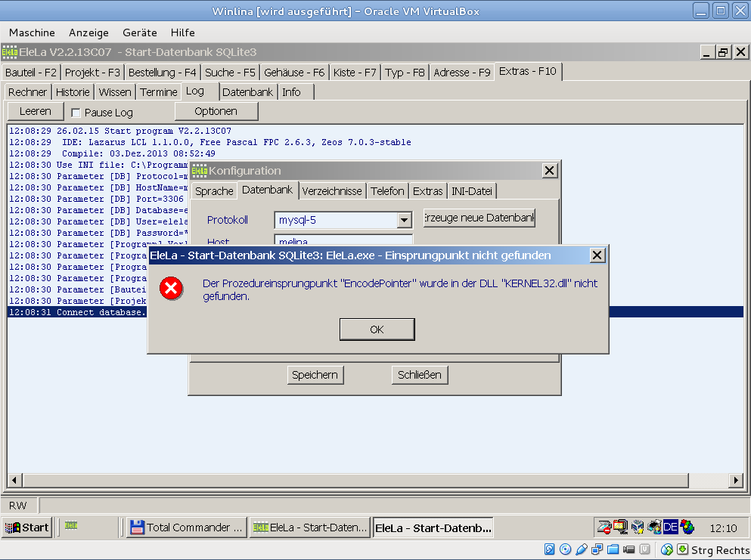Open the Termine sub-tab

coord(159,92)
